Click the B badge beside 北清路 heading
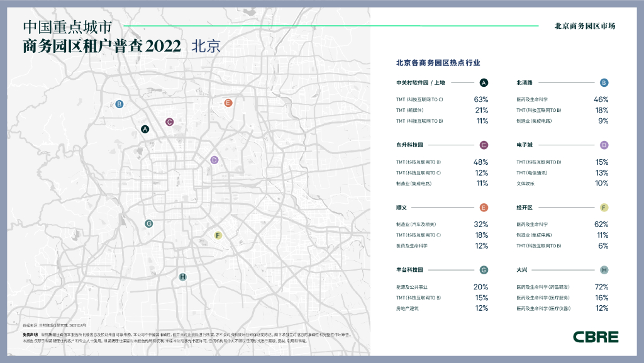Viewport: 644px width, 363px height. 604,82
